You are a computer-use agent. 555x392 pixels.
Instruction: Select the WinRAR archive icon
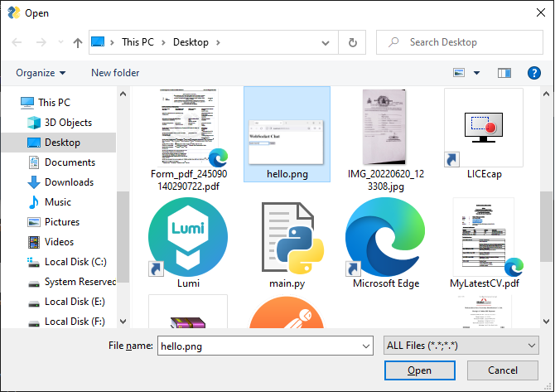188,312
